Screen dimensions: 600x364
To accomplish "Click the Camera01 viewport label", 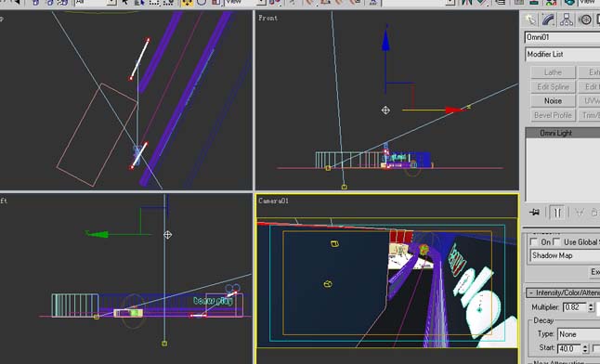I will point(273,201).
